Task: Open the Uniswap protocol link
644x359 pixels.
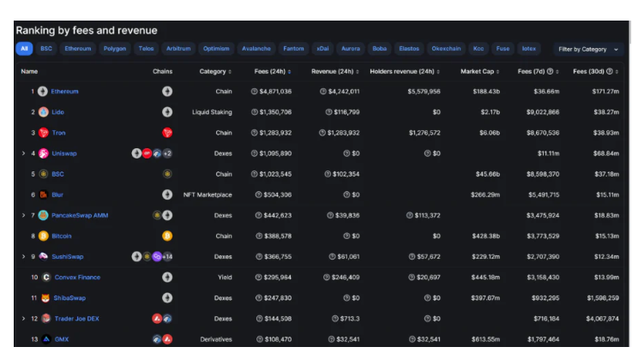Action: click(x=64, y=153)
